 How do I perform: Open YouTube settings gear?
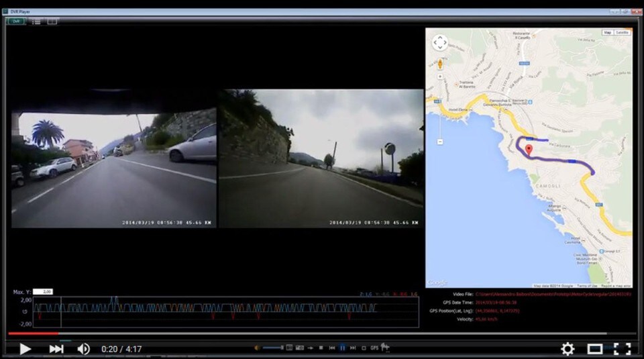(x=568, y=348)
